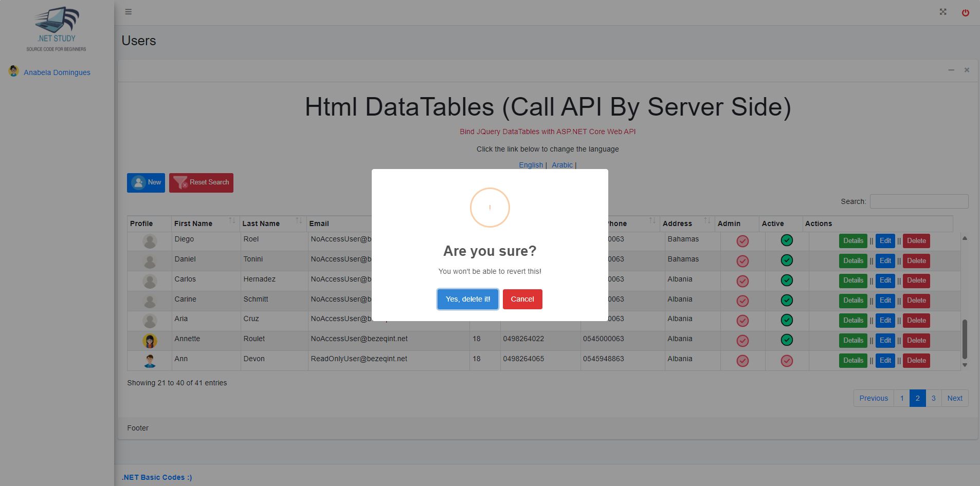Cancel the delete confirmation dialog
Viewport: 980px width, 486px height.
(522, 299)
